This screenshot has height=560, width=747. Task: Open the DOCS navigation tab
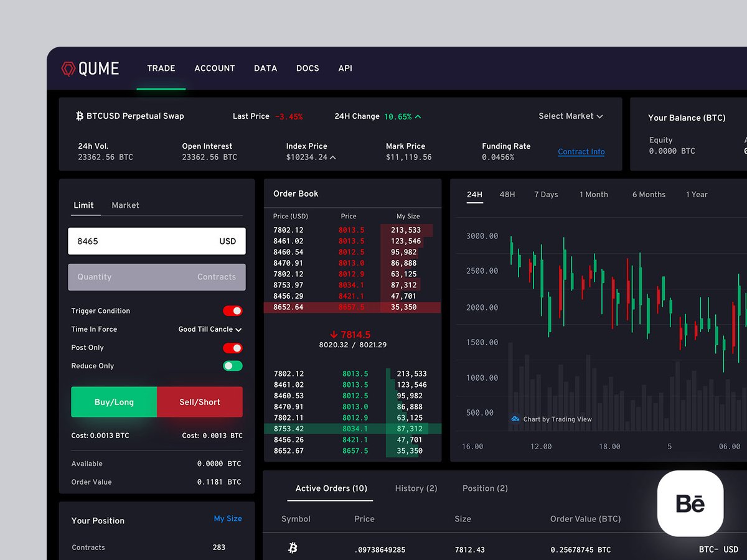click(x=308, y=68)
